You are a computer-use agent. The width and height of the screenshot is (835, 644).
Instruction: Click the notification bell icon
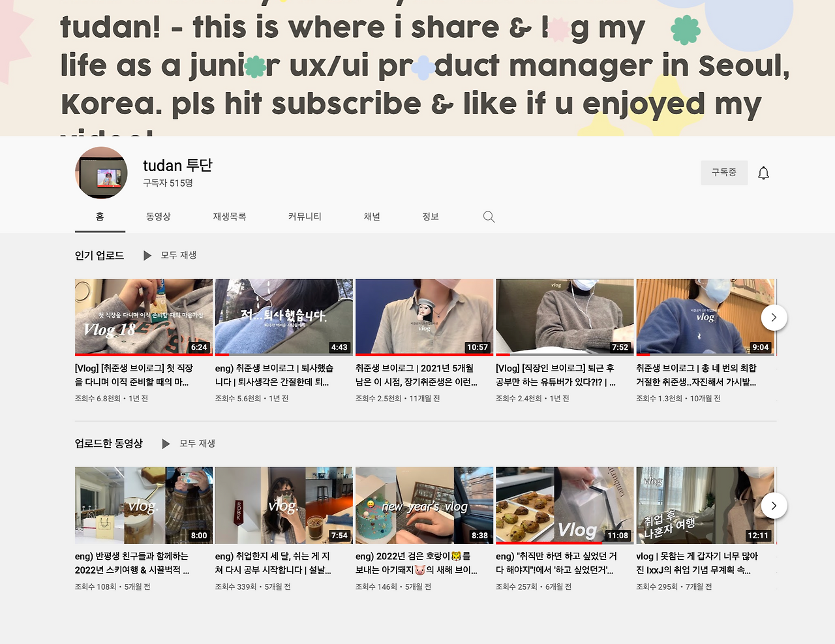763,173
